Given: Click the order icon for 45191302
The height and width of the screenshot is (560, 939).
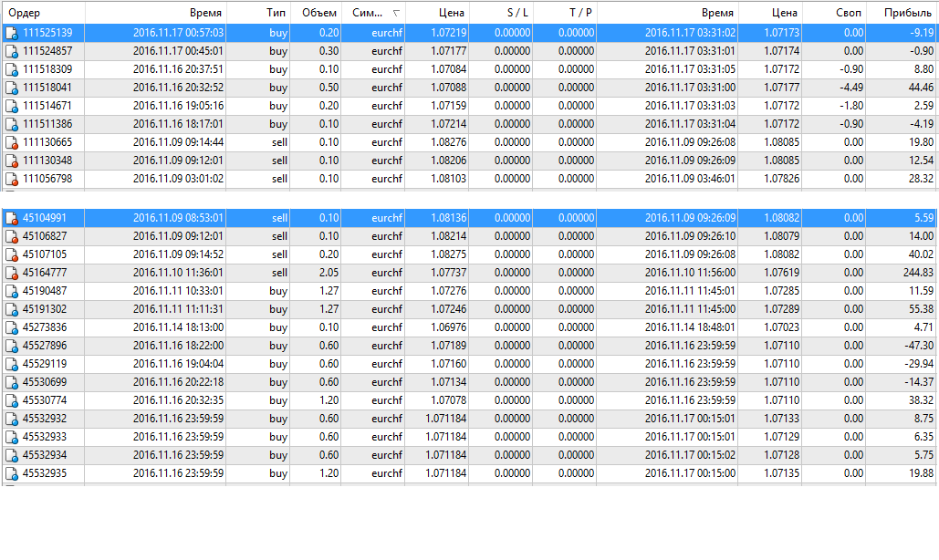Looking at the screenshot, I should pyautogui.click(x=11, y=310).
